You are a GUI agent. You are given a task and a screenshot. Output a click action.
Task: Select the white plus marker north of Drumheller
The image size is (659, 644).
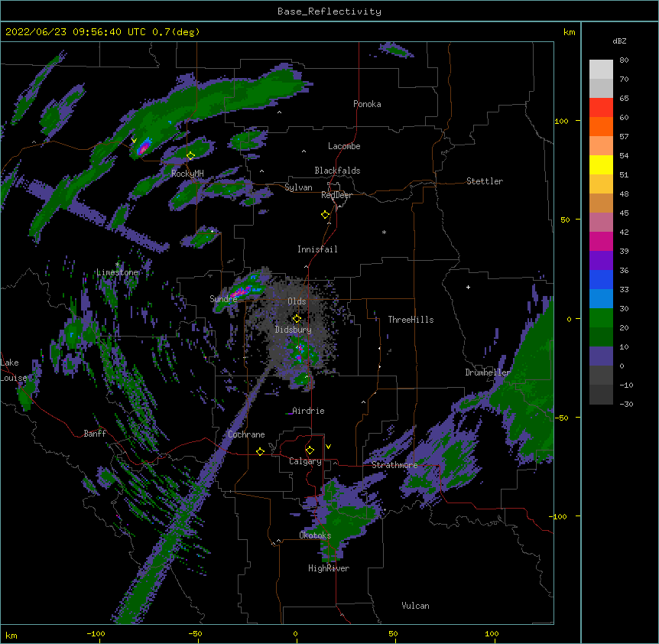pyautogui.click(x=468, y=287)
